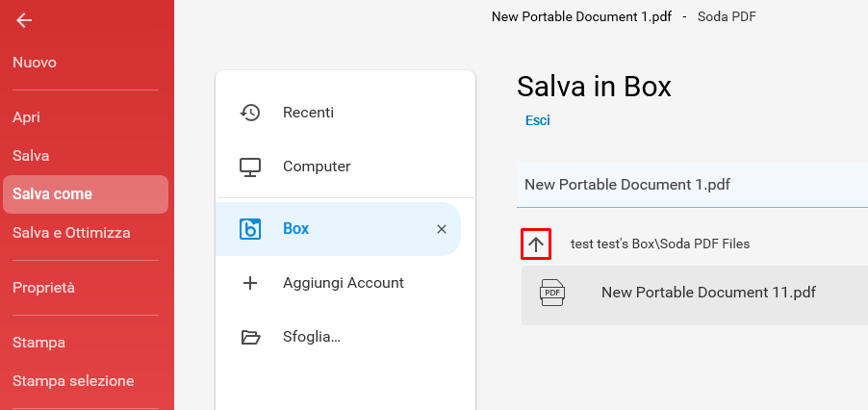Select Salva come in the sidebar
This screenshot has height=410, width=868.
click(86, 194)
